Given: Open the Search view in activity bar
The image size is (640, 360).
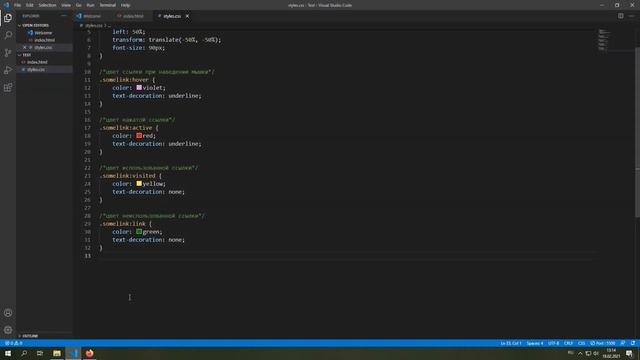Looking at the screenshot, I should [x=8, y=35].
